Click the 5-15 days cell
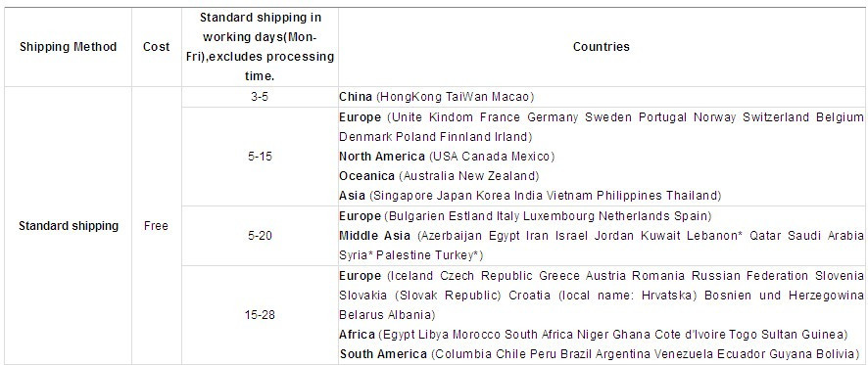 click(260, 157)
